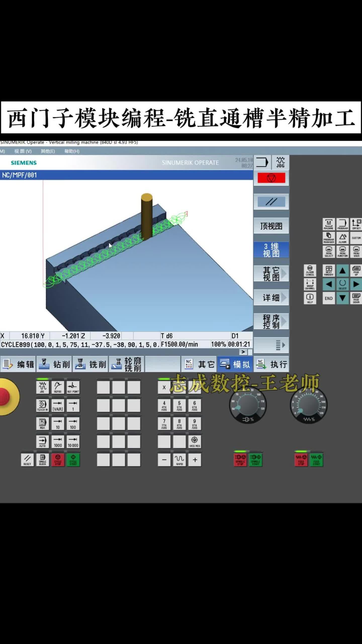Viewport: 362px width, 644px height.
Task: Click the GROUP CHANNEL key
Action: 310,284
